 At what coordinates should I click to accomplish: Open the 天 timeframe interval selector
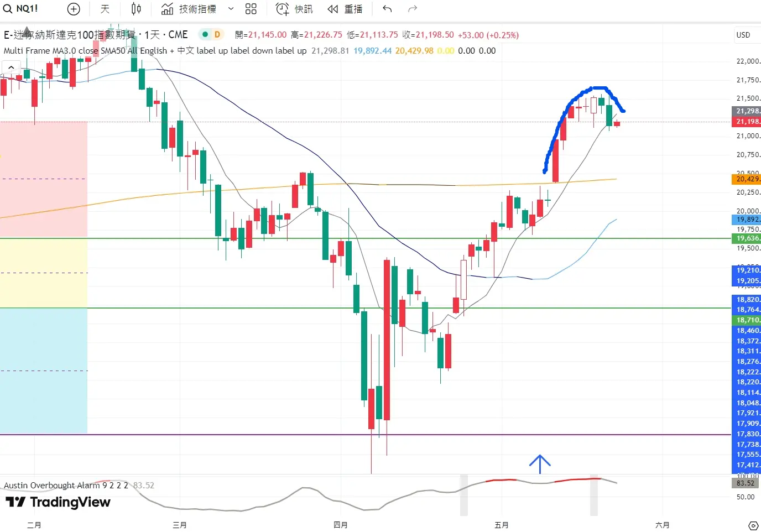pyautogui.click(x=105, y=9)
